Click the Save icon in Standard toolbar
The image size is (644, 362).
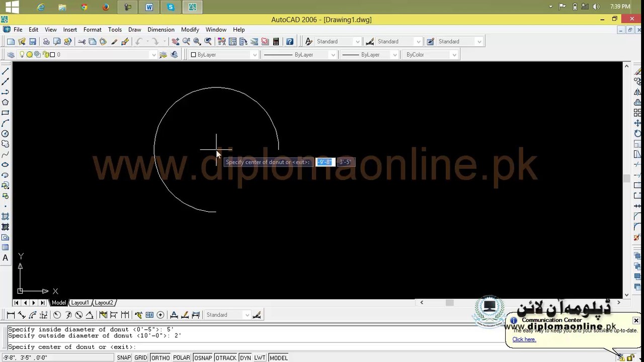coord(33,42)
